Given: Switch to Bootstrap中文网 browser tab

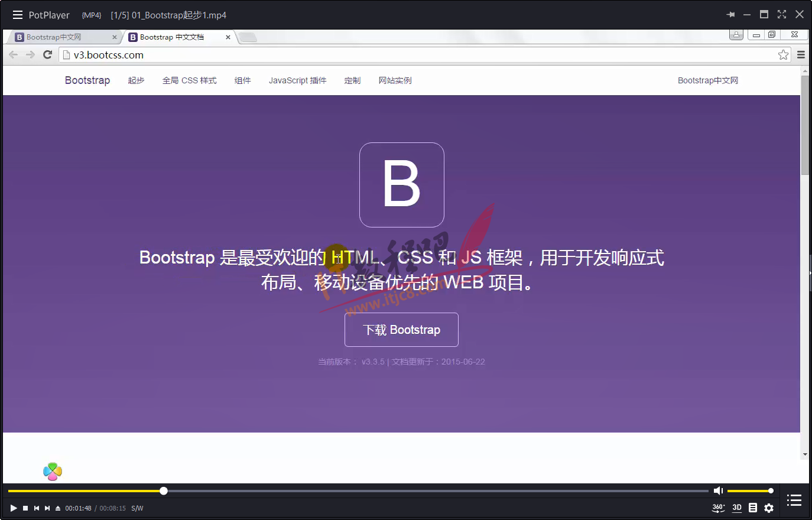Looking at the screenshot, I should pos(65,37).
